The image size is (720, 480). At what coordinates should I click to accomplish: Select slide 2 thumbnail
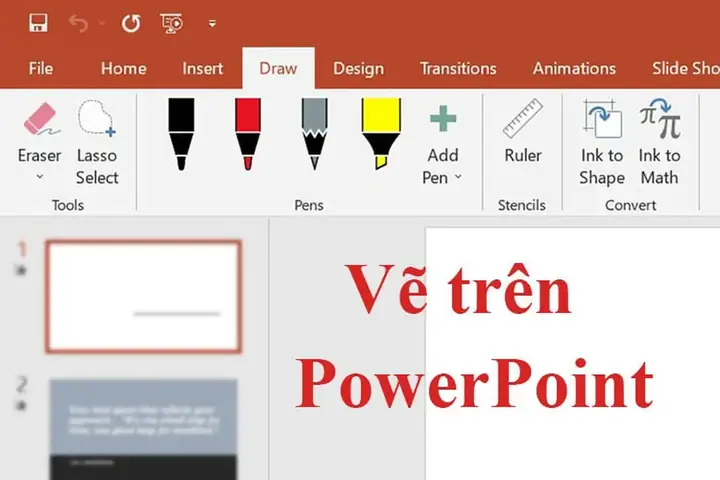pyautogui.click(x=143, y=429)
